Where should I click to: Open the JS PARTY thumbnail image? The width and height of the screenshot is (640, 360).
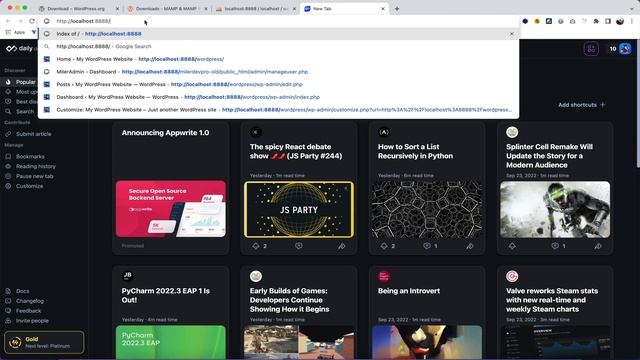point(299,209)
